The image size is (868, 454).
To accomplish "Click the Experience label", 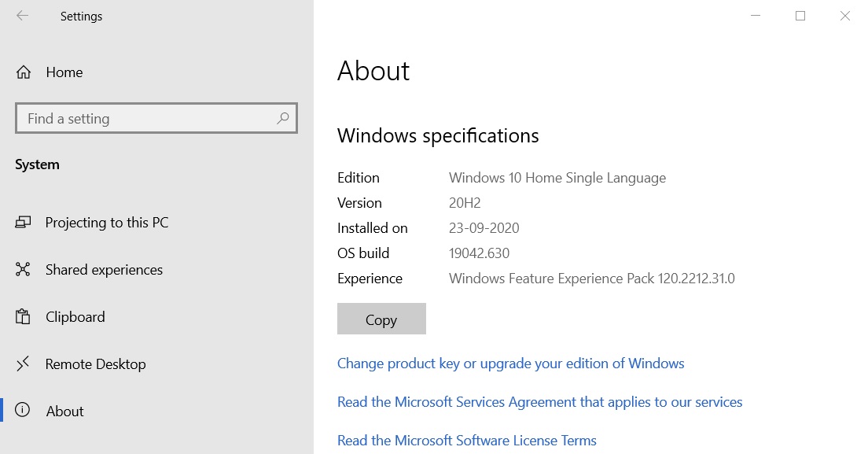I will 370,279.
